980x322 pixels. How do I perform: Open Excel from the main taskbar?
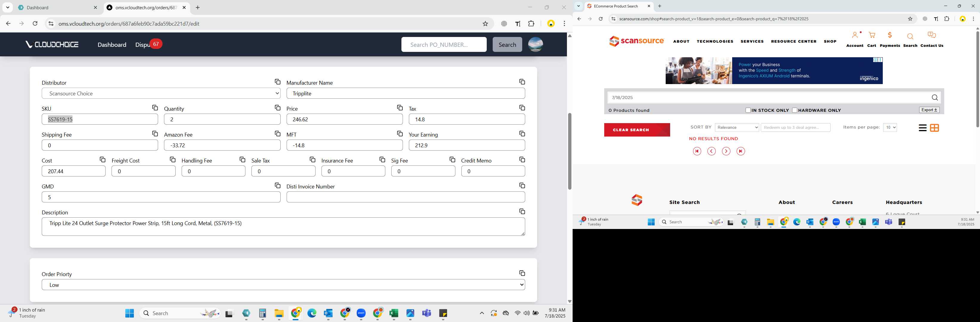(393, 313)
